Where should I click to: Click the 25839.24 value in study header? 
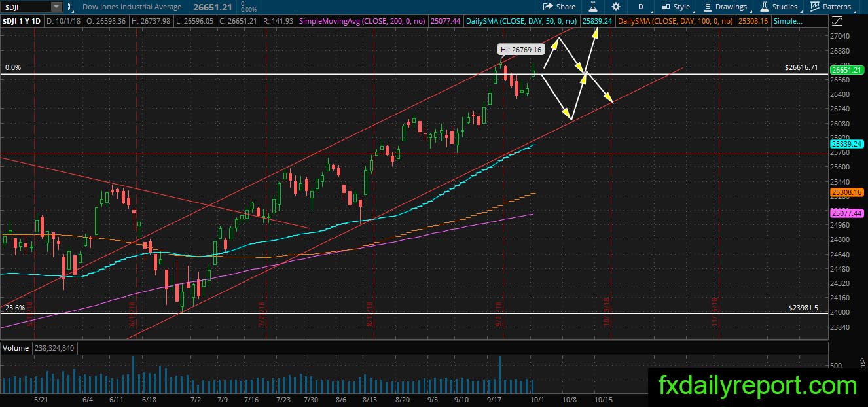pos(598,22)
